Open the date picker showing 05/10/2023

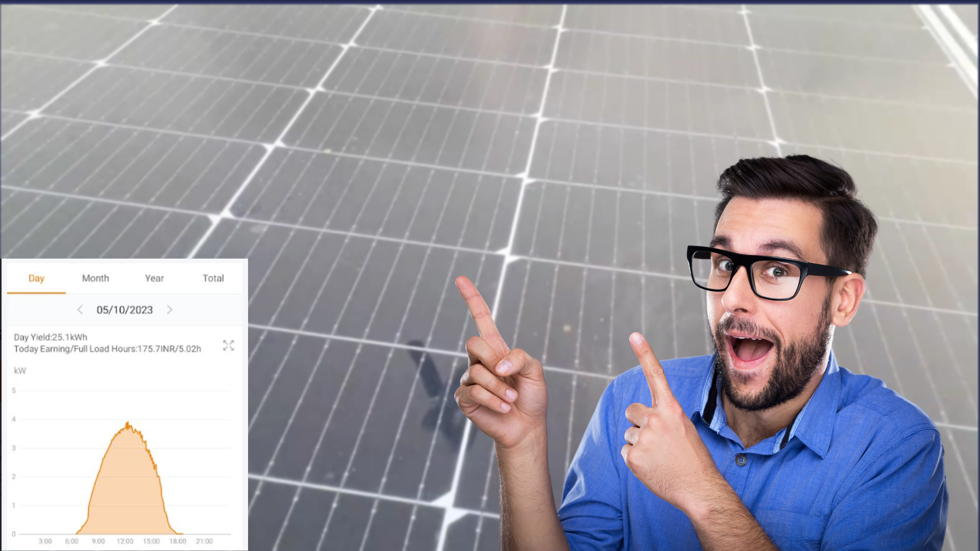[125, 310]
